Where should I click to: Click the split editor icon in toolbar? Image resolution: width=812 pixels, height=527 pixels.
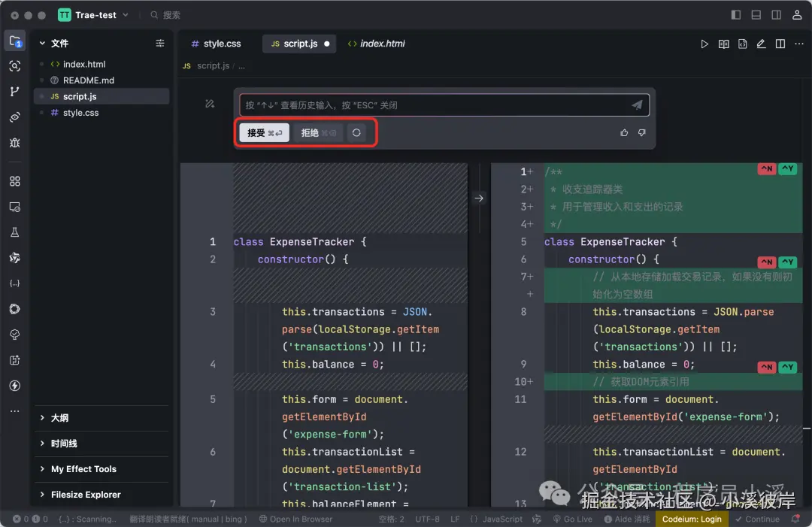tap(780, 44)
